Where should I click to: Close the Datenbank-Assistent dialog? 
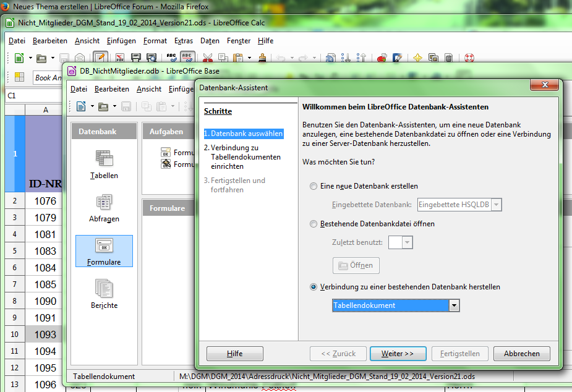pos(545,85)
